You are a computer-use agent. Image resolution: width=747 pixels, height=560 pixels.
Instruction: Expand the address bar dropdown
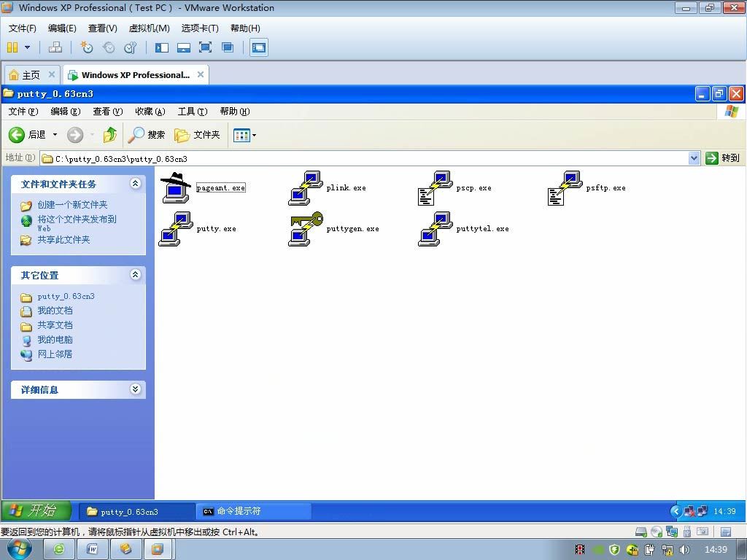694,158
